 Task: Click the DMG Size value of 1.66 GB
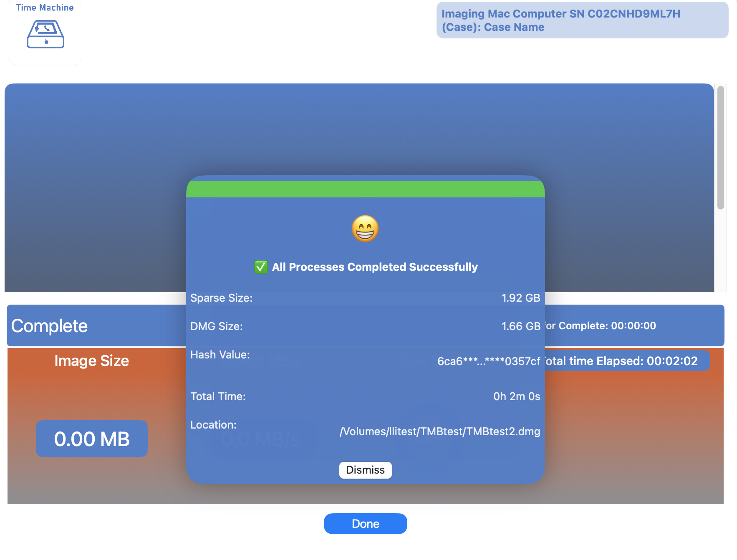pos(520,326)
